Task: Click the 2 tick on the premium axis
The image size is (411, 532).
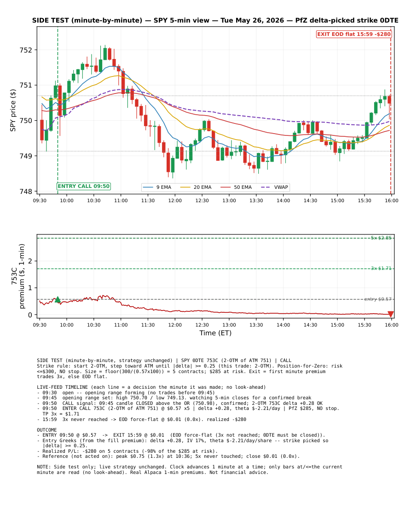Action: coord(30,261)
